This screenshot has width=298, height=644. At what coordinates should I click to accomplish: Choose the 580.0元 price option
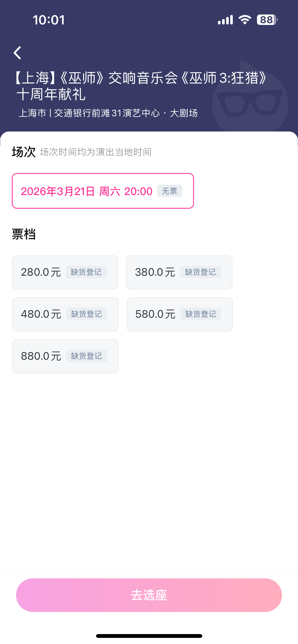(155, 314)
